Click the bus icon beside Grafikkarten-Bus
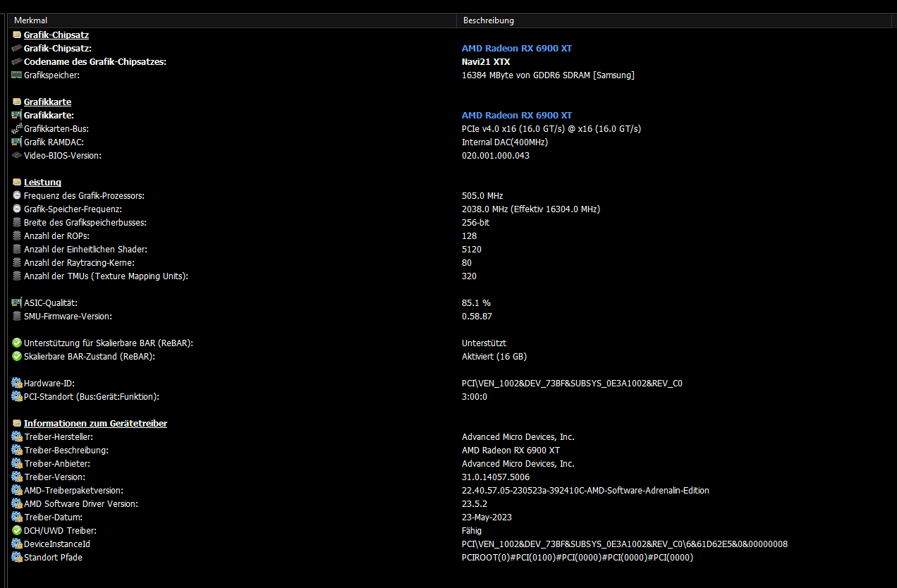Screen dimensions: 897x588 click(x=17, y=128)
